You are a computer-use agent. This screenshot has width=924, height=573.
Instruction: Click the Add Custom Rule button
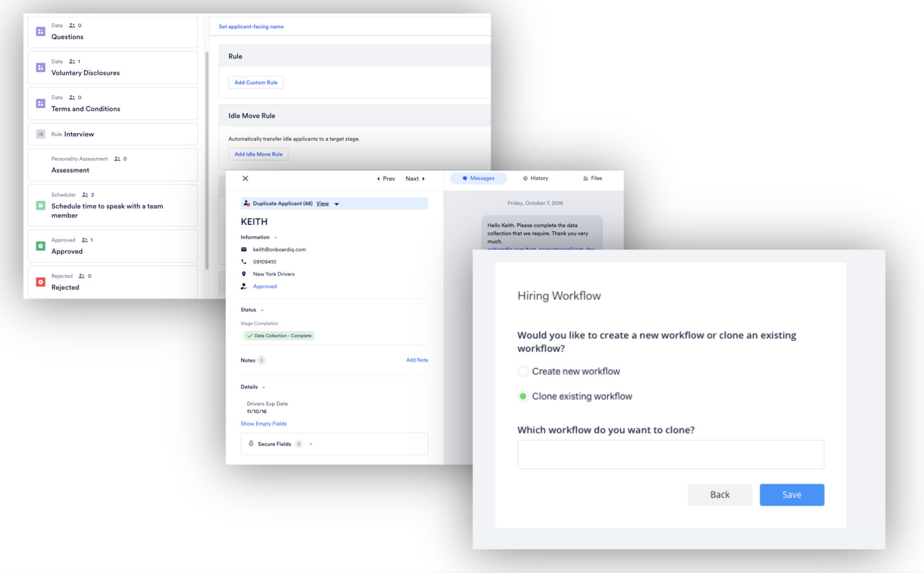pos(256,83)
